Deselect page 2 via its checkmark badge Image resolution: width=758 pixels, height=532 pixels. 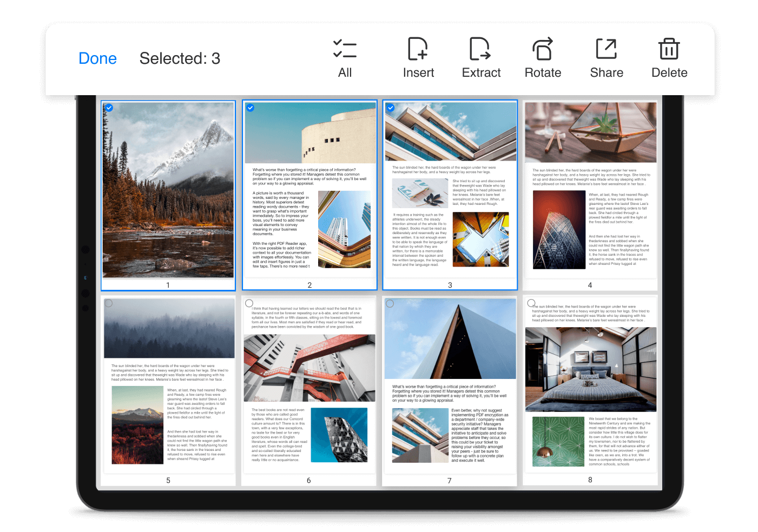[x=250, y=108]
